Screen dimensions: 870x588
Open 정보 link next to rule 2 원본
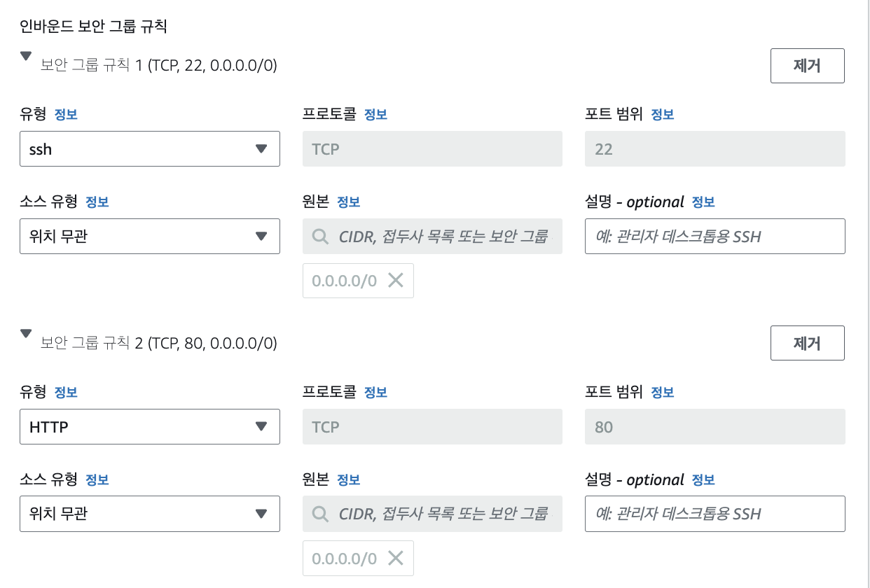point(348,480)
